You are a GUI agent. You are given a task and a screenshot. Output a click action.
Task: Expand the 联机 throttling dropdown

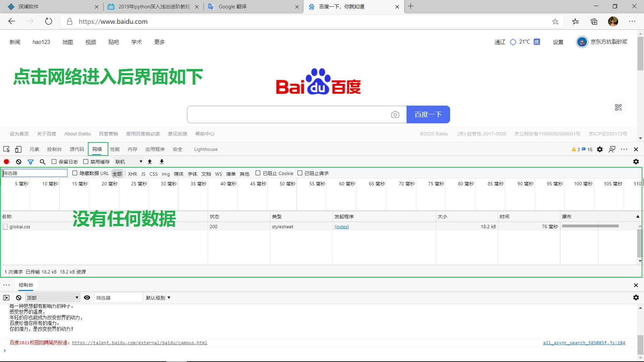tap(129, 162)
